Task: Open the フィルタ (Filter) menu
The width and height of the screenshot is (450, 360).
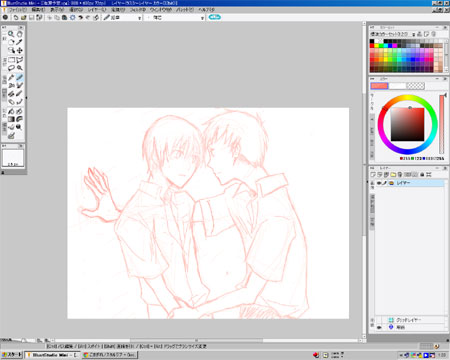Action: click(x=138, y=10)
